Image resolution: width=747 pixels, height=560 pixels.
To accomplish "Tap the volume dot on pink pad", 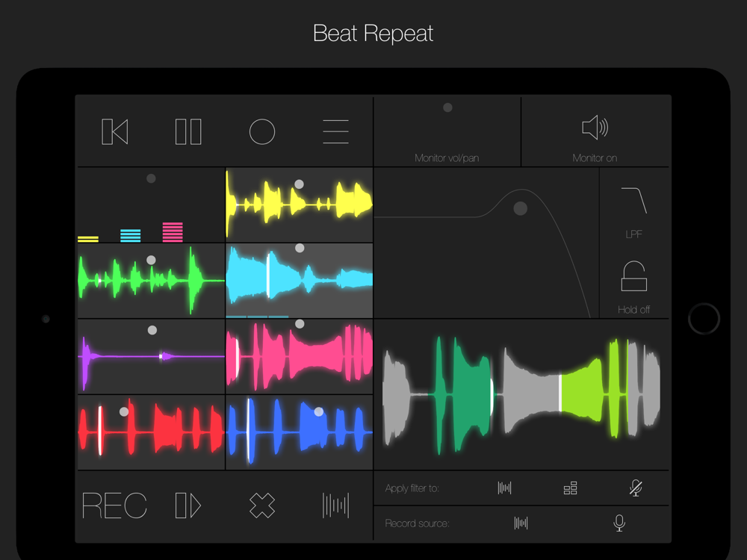I will coord(300,324).
